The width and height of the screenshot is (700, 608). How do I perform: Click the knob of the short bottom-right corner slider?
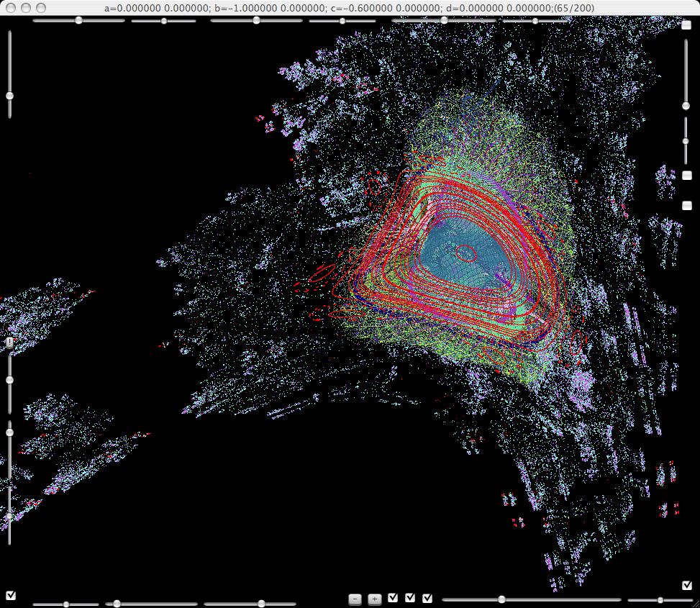click(x=660, y=600)
